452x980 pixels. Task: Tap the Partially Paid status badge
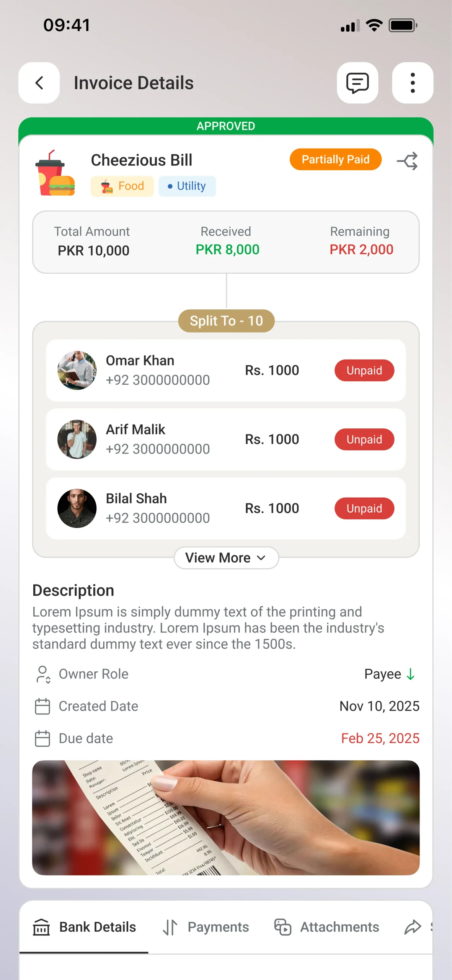(335, 159)
